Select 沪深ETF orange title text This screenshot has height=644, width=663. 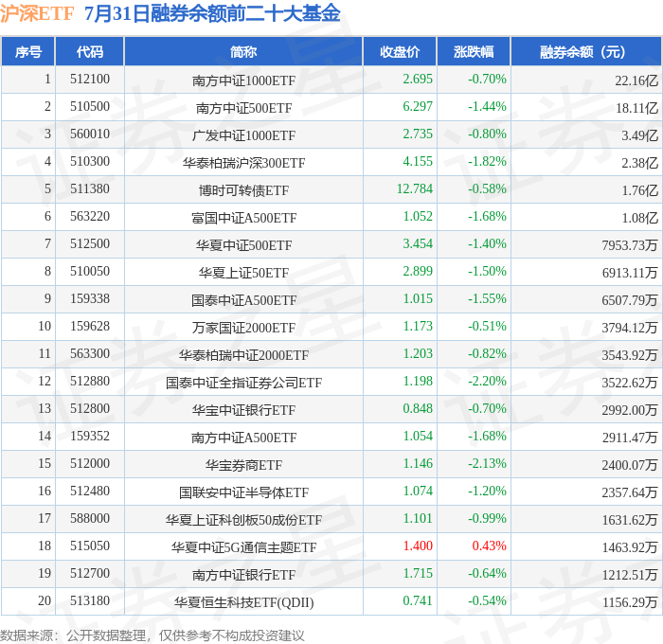click(x=37, y=13)
